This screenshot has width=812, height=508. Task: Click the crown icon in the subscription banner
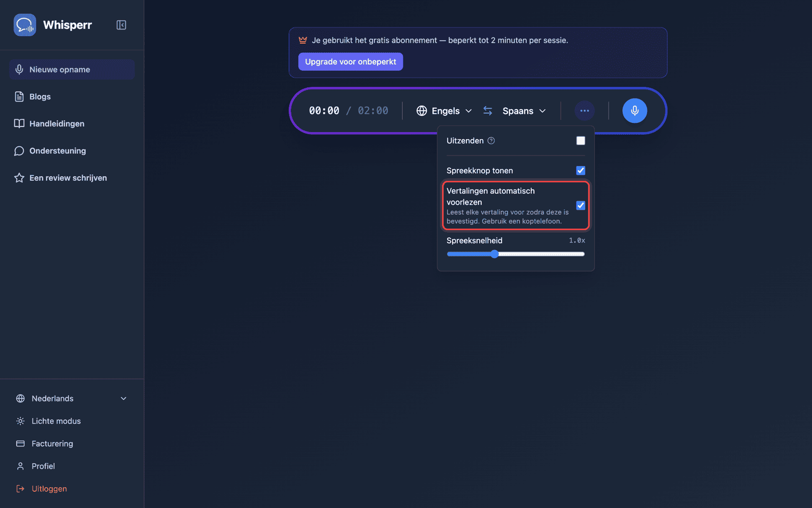pos(303,40)
